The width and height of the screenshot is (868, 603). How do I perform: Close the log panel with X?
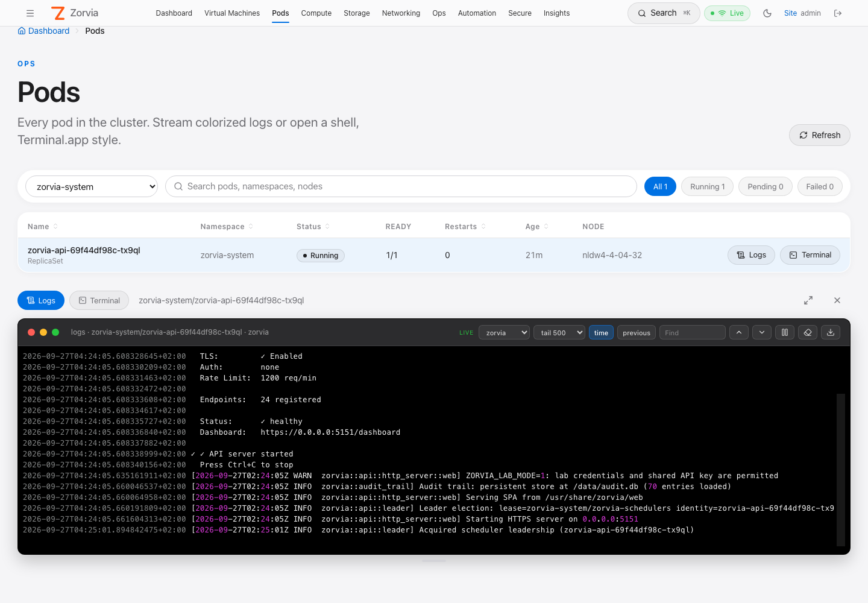[837, 300]
